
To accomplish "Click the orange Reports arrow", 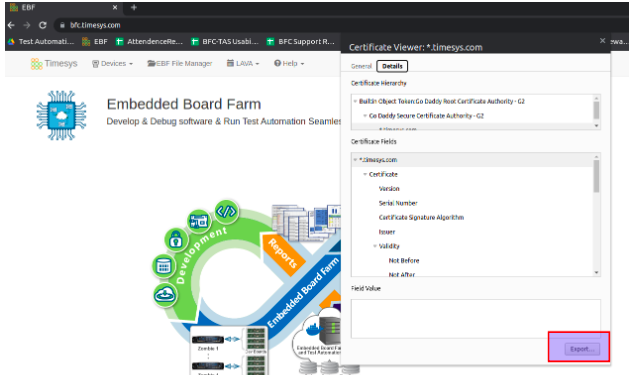I will (x=284, y=254).
